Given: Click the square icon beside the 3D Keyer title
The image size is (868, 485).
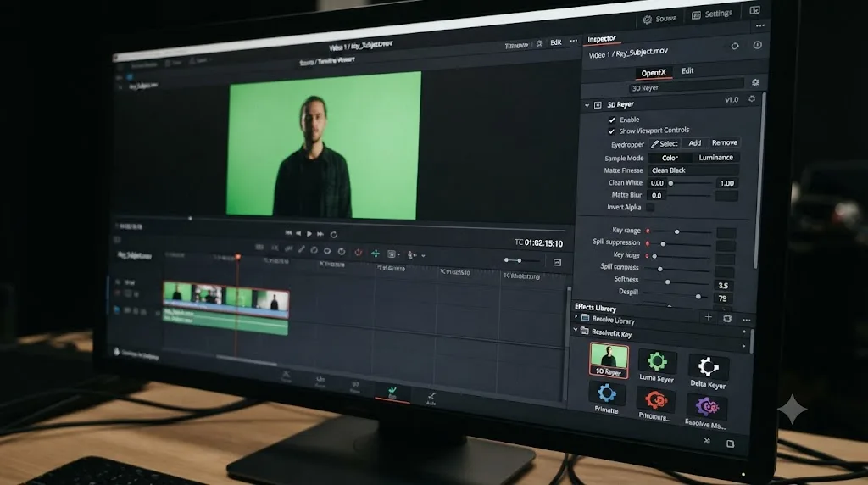Looking at the screenshot, I should [598, 104].
